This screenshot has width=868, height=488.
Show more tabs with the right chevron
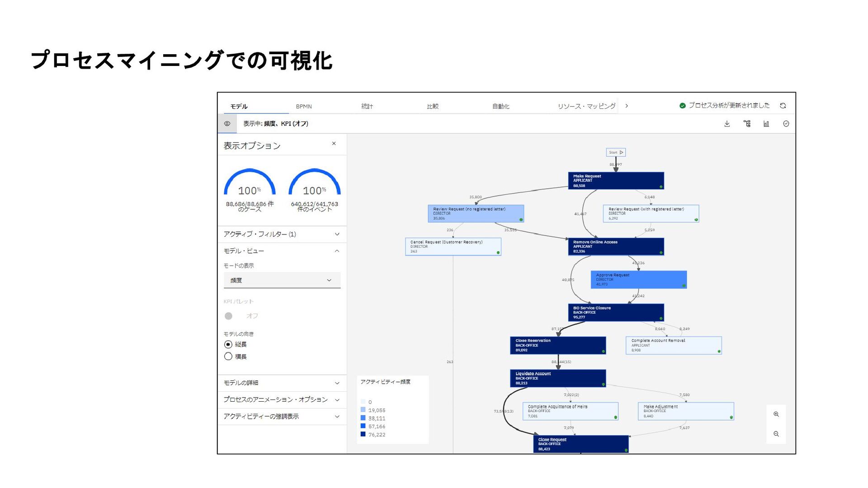(x=627, y=106)
